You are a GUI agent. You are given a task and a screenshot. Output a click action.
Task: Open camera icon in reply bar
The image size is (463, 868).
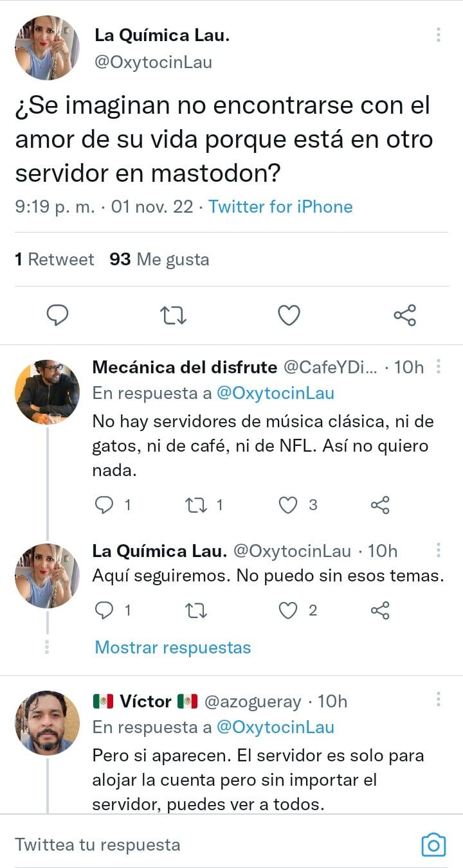[433, 844]
